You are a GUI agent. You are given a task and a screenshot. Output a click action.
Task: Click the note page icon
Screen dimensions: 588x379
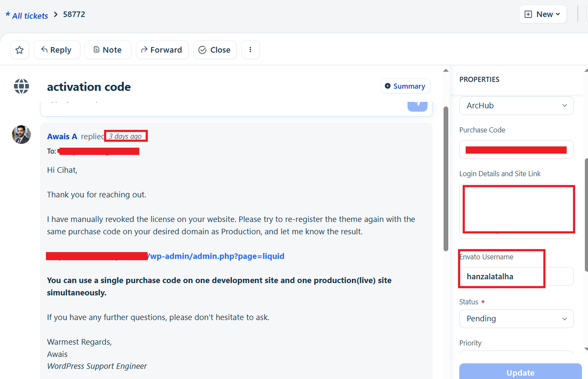click(96, 50)
